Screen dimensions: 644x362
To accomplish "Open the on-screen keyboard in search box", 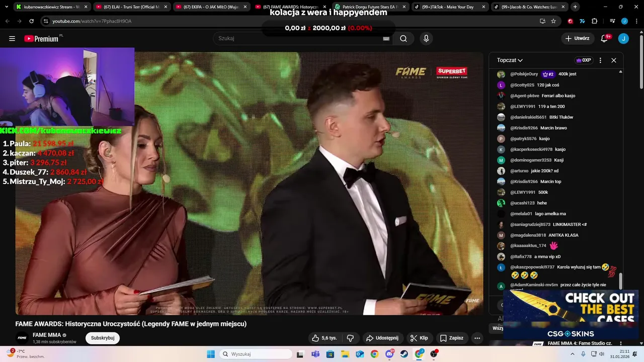I will [x=386, y=39].
